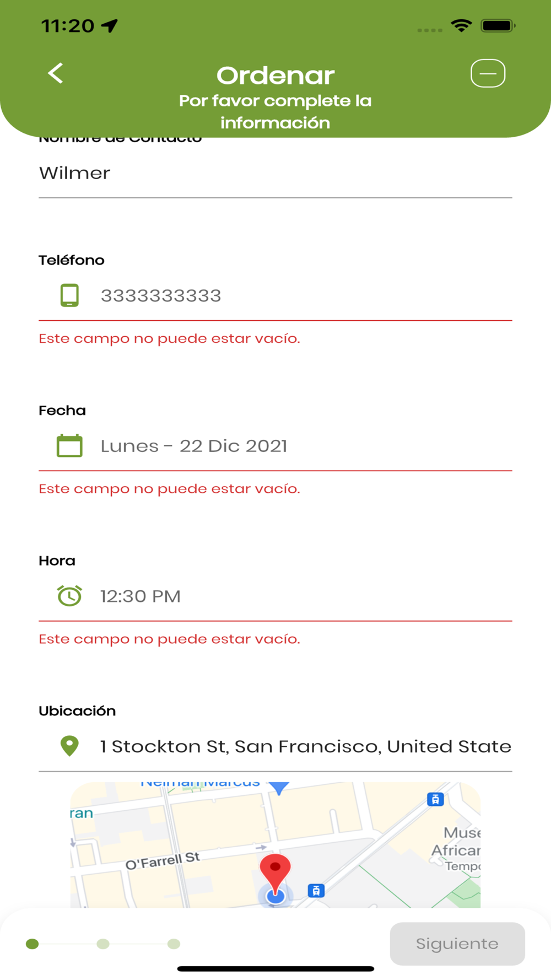Select the second progress step dot
The width and height of the screenshot is (551, 980).
click(103, 944)
